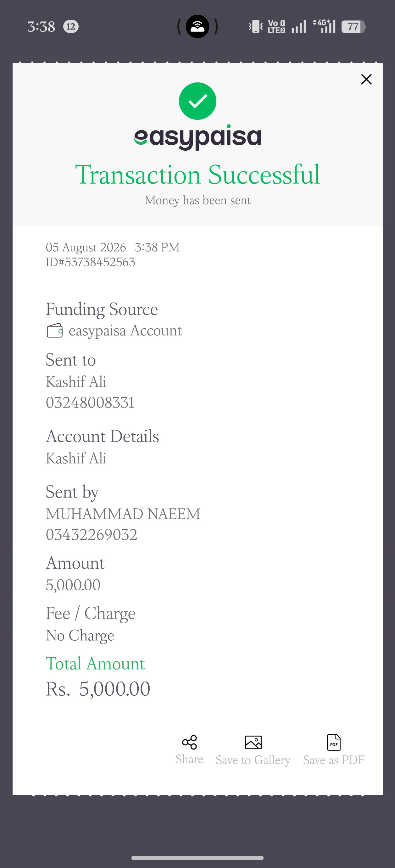Image resolution: width=395 pixels, height=868 pixels.
Task: Tap sender phone number 03432269032
Action: pyautogui.click(x=92, y=534)
